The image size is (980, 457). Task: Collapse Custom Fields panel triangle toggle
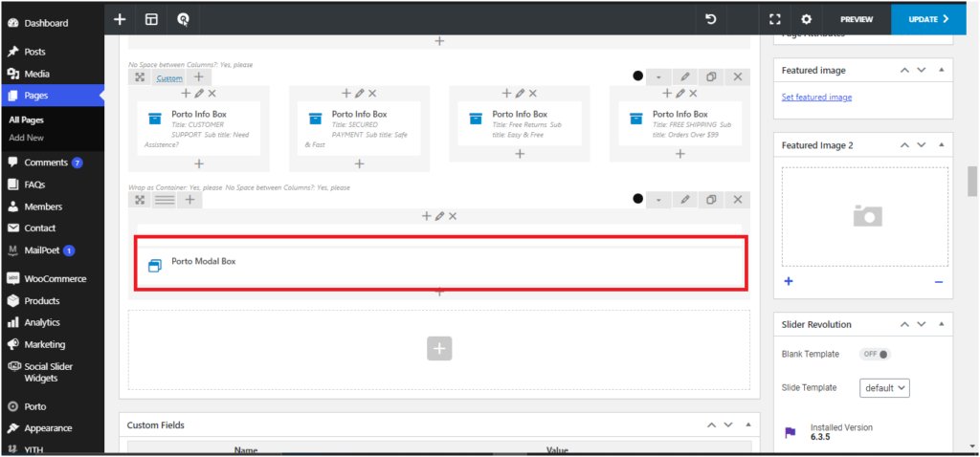pyautogui.click(x=748, y=425)
